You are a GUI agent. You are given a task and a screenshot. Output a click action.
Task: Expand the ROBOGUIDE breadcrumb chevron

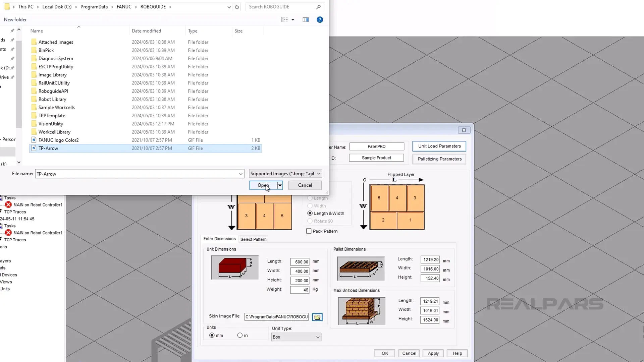170,7
